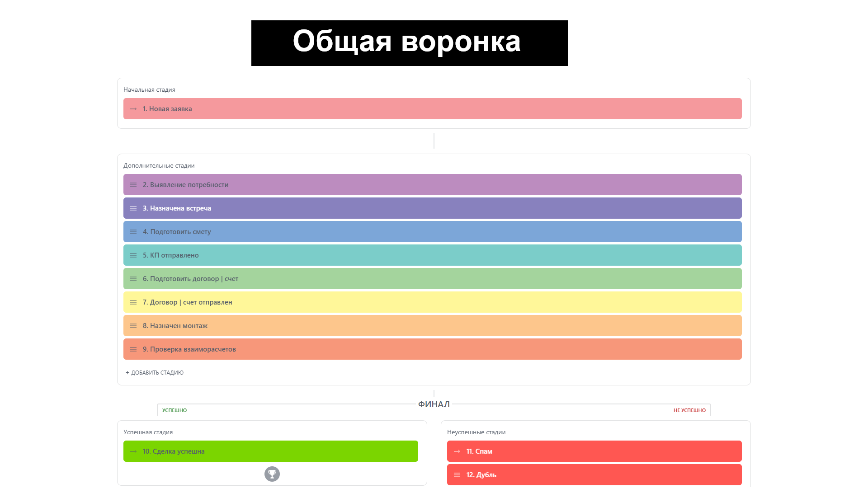Select the УСПЕШНО tab label
Image resolution: width=868 pixels, height=488 pixels.
175,410
